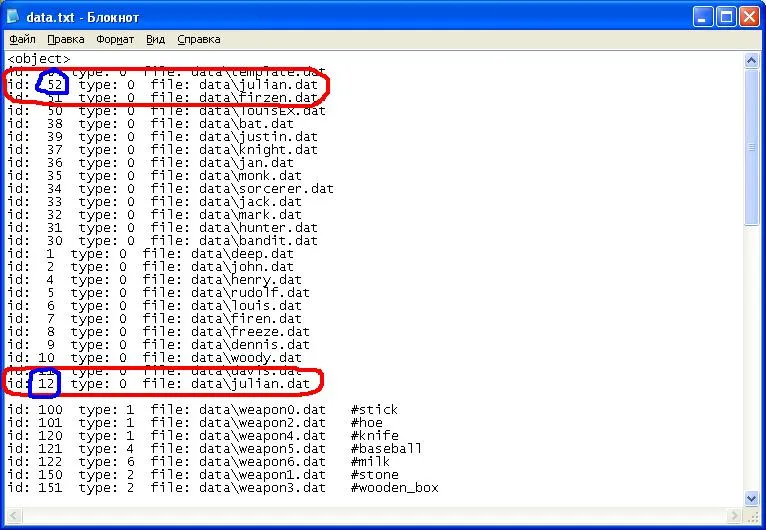The image size is (766, 530).
Task: Open the Формат menu
Action: coord(115,39)
